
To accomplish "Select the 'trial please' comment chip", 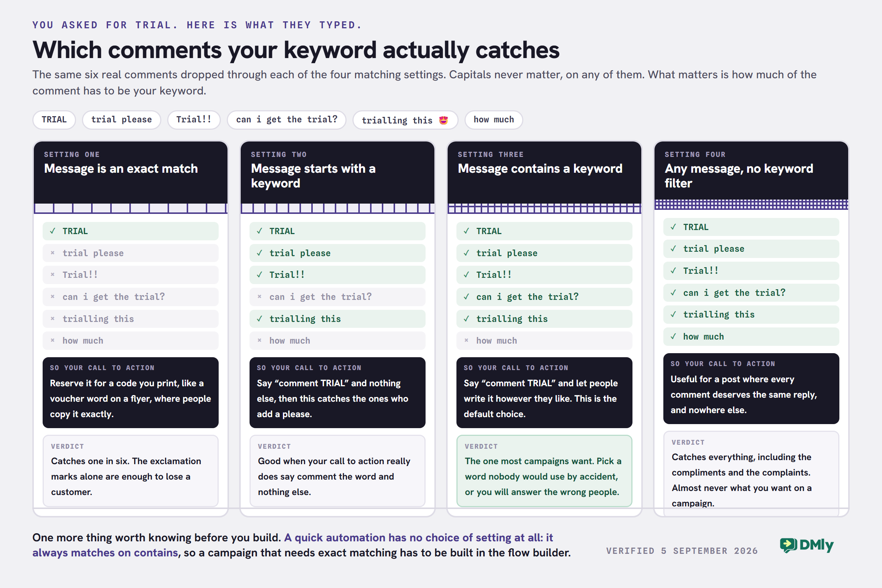I will [x=122, y=120].
